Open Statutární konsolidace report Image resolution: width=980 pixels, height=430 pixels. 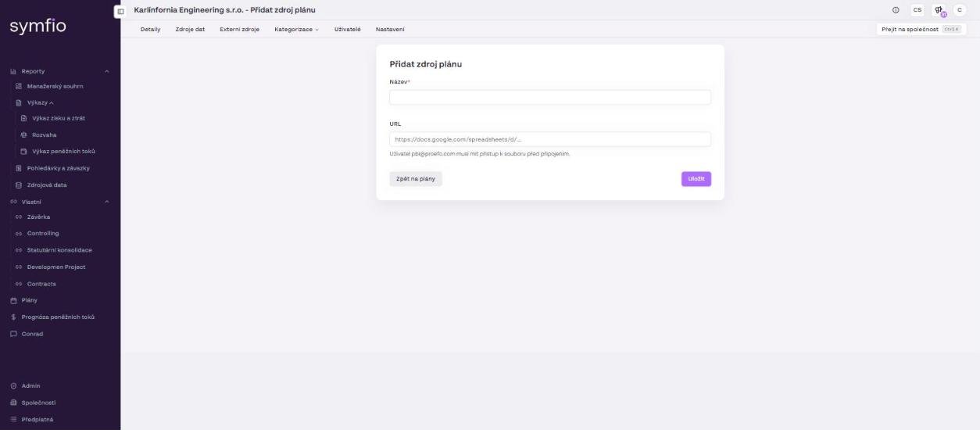point(59,250)
